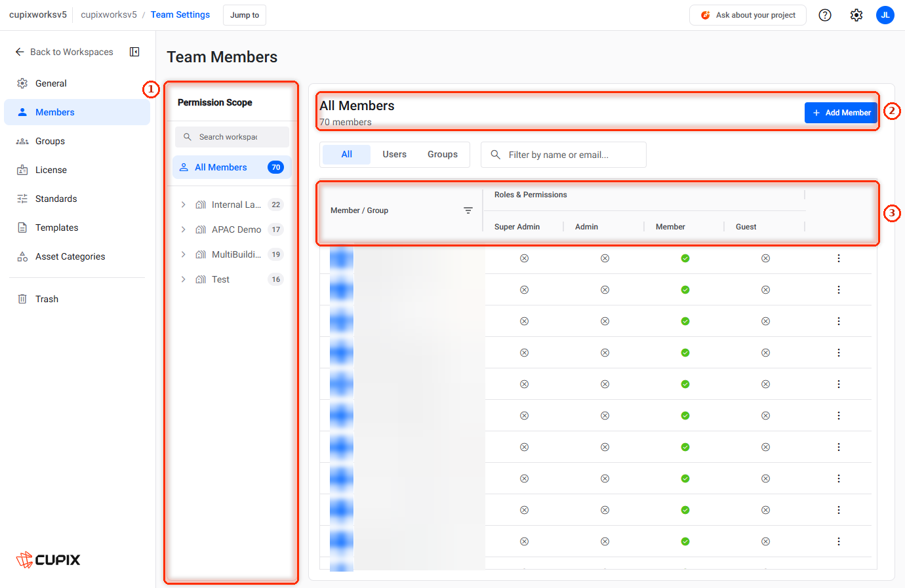Expand the MultiBuildi... workspace chevron
This screenshot has width=905, height=588.
pos(184,254)
